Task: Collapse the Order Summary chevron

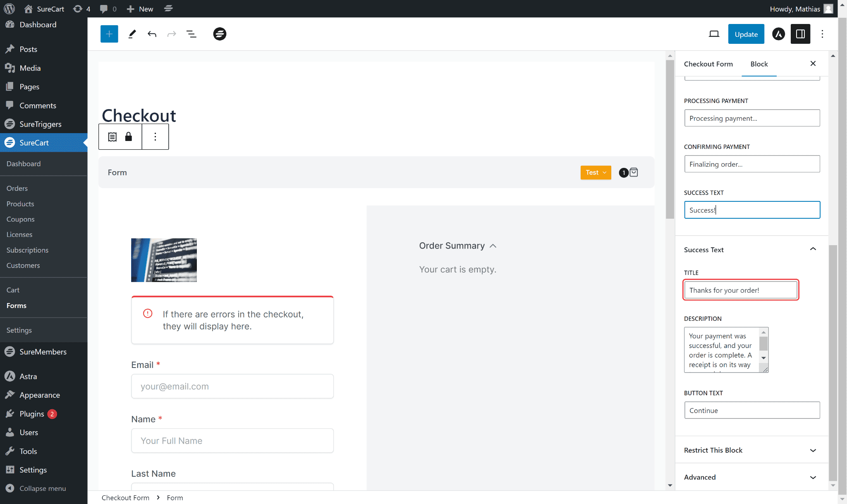Action: click(493, 246)
